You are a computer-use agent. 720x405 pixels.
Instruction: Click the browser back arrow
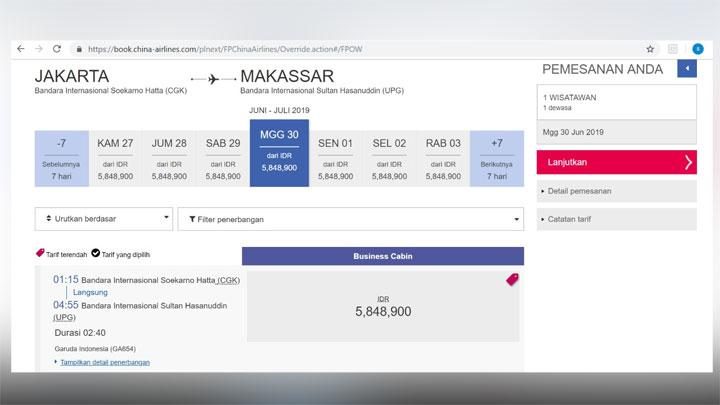(21, 48)
